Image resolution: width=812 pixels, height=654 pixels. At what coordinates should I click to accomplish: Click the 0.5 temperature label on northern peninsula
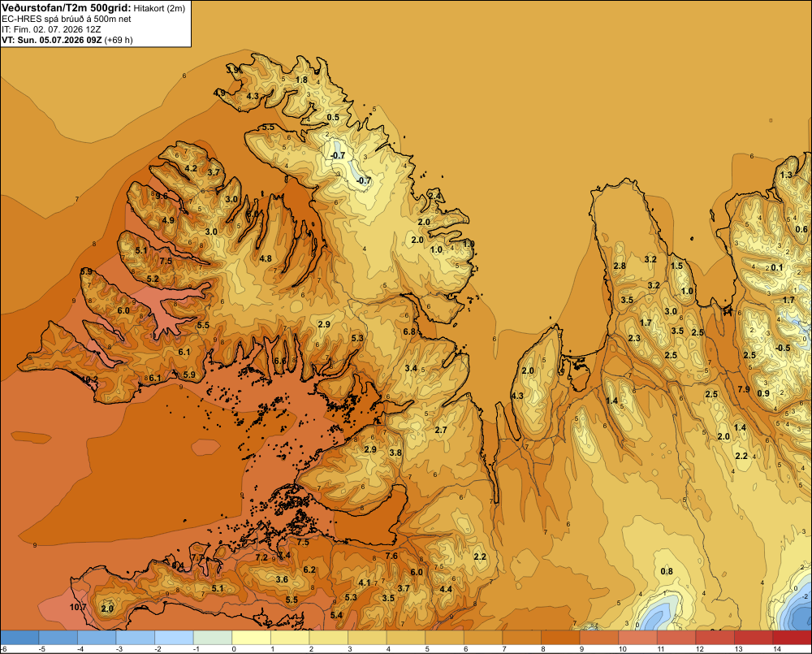tap(333, 117)
